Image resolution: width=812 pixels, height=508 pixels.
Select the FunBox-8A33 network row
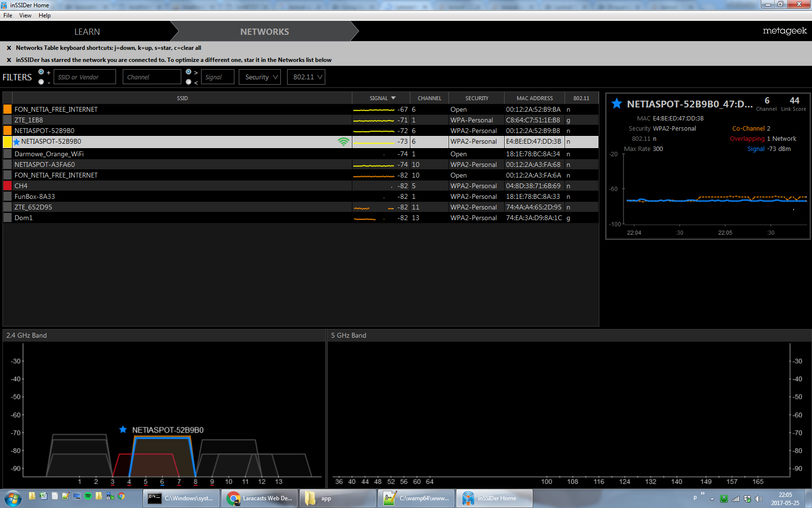click(x=301, y=196)
